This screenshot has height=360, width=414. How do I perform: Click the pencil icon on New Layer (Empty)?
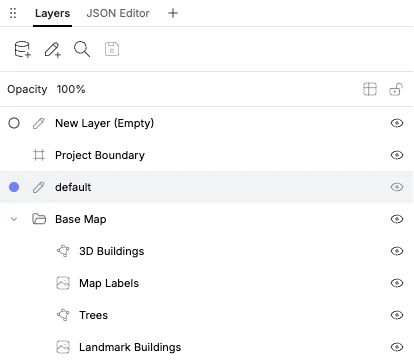pos(39,123)
